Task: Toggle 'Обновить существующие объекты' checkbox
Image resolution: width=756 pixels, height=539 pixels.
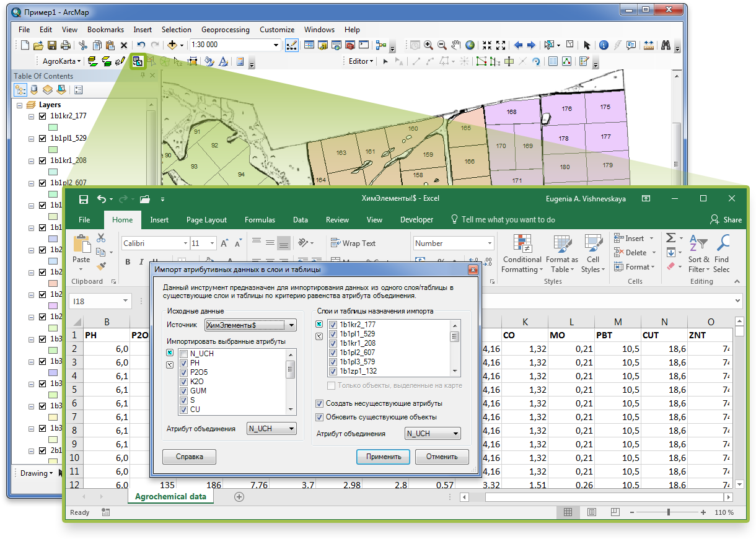Action: (320, 417)
